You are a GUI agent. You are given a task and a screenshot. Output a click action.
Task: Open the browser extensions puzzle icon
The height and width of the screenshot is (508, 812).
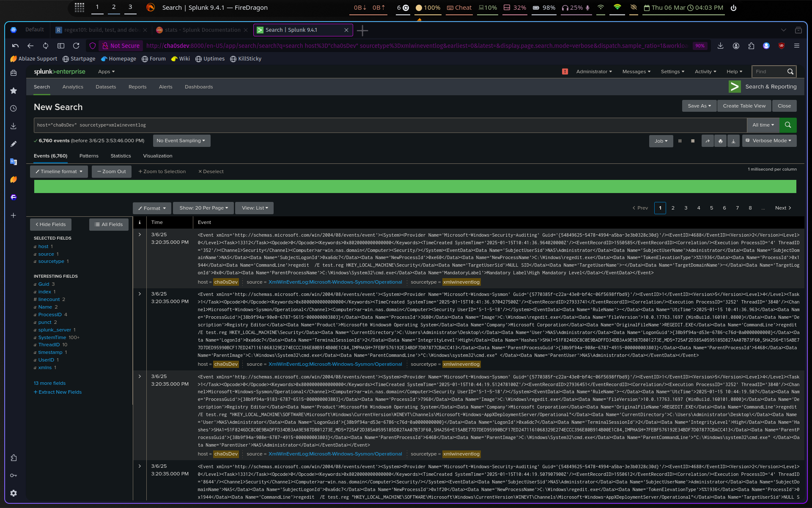coord(751,46)
